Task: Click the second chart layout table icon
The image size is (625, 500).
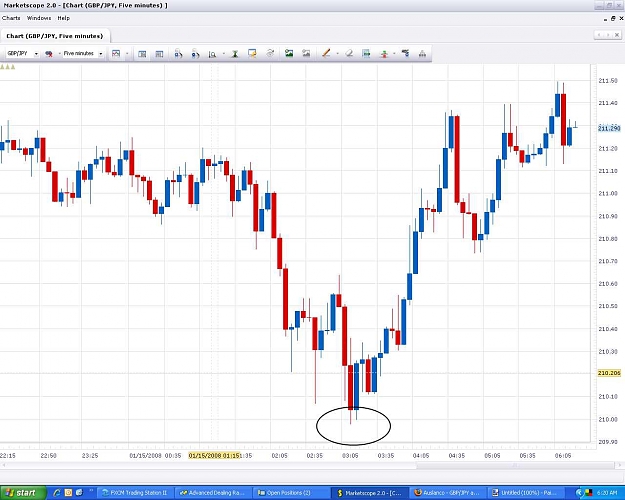Action: (159, 54)
